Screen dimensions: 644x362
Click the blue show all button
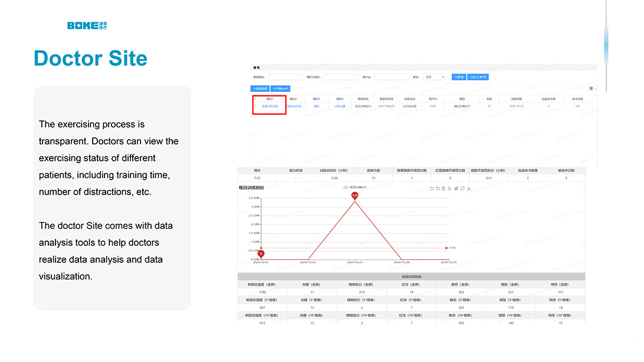click(479, 77)
